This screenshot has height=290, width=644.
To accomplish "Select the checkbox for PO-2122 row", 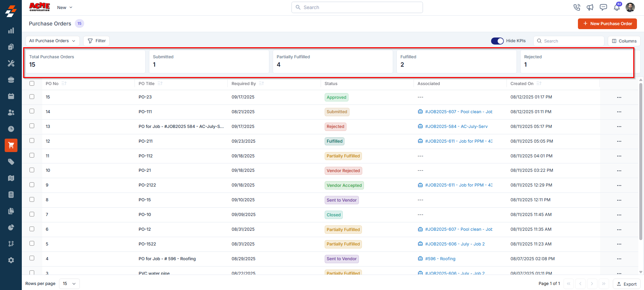I will 32,185.
